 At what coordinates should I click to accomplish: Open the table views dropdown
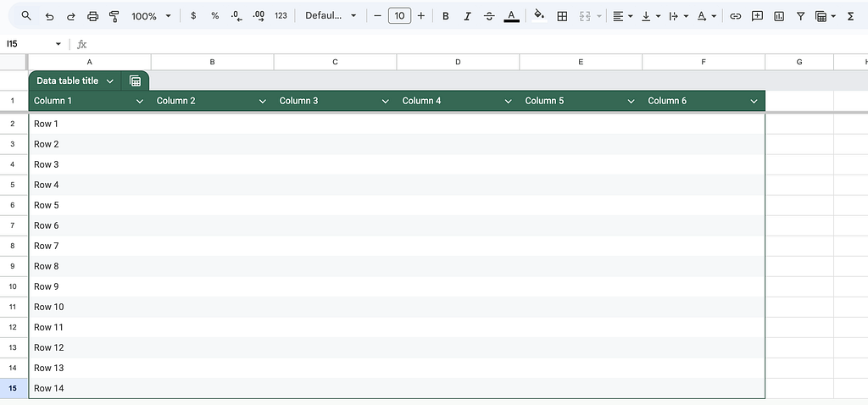826,16
